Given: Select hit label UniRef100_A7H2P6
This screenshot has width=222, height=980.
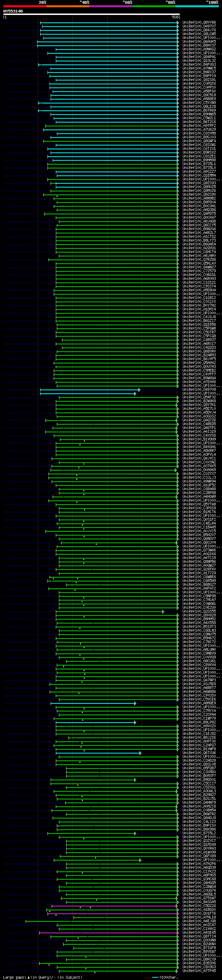Looking at the screenshot, I should click(x=199, y=864).
